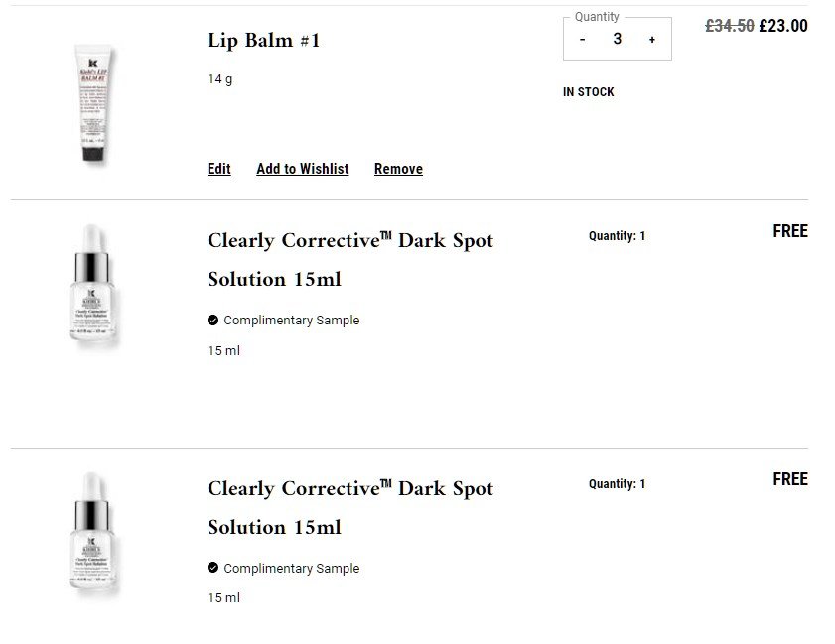Click the first Complimentary Sample checkmark icon
This screenshot has height=644, width=835.
point(213,321)
